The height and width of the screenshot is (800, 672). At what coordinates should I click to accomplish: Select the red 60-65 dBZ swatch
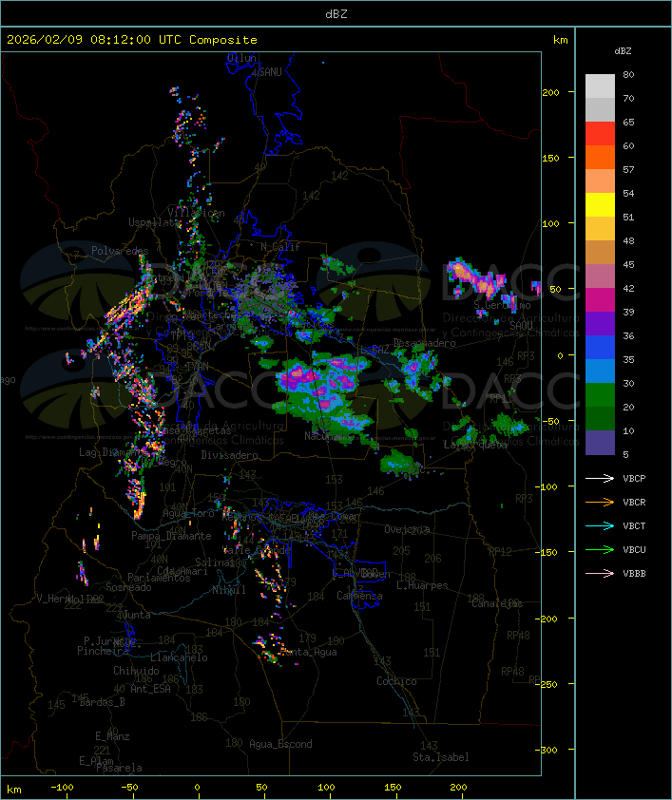tap(600, 134)
